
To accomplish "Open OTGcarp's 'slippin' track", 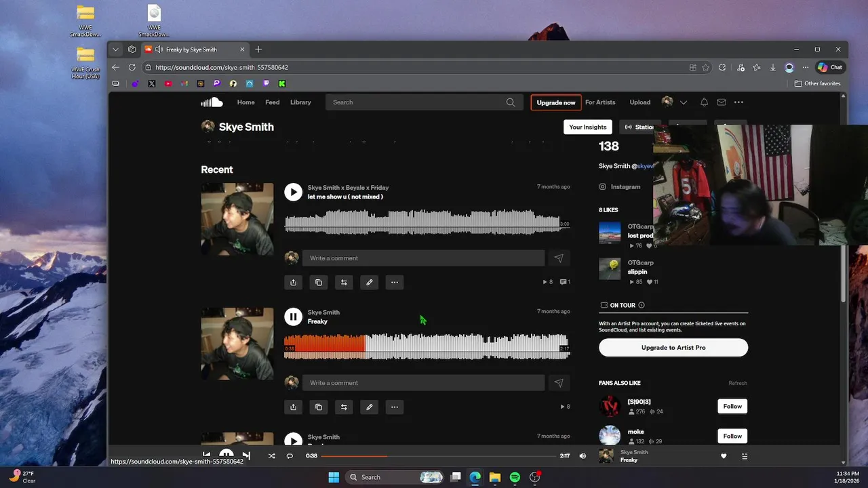I will click(x=637, y=272).
